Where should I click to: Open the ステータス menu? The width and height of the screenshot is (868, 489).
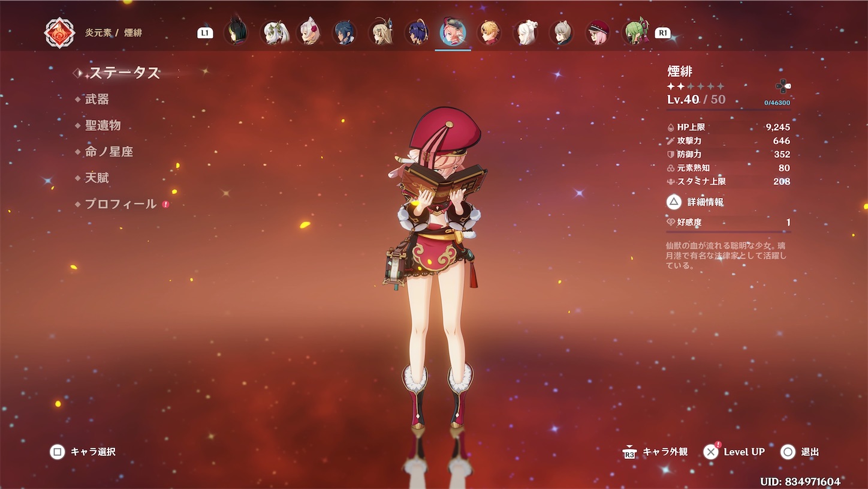click(124, 73)
